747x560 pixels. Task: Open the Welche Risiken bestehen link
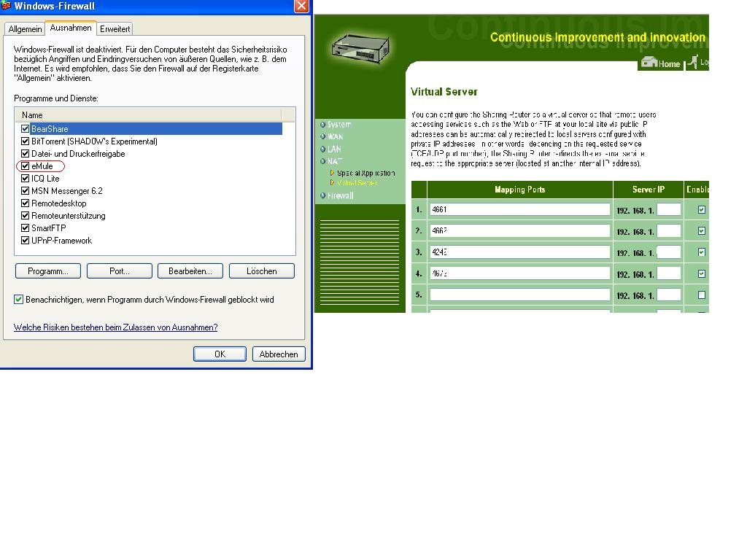tap(116, 327)
